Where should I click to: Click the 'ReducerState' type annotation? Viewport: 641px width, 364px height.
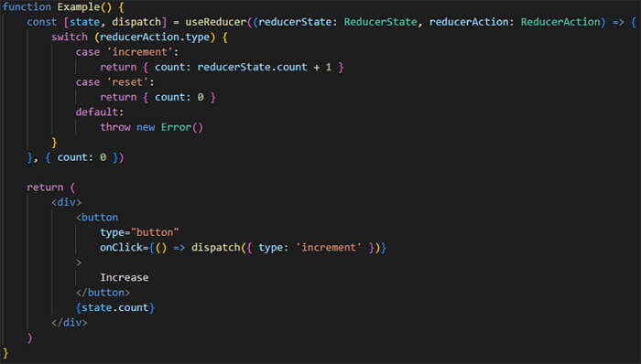[x=380, y=22]
